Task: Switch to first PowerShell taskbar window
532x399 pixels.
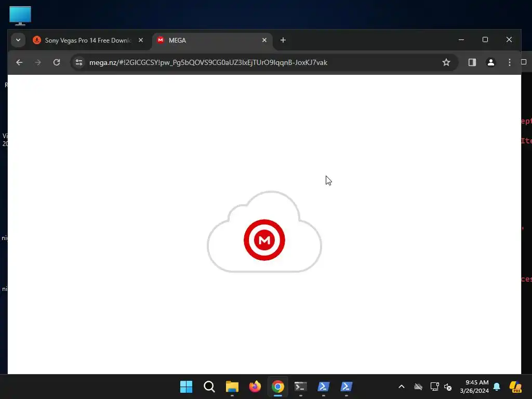Action: (323, 387)
